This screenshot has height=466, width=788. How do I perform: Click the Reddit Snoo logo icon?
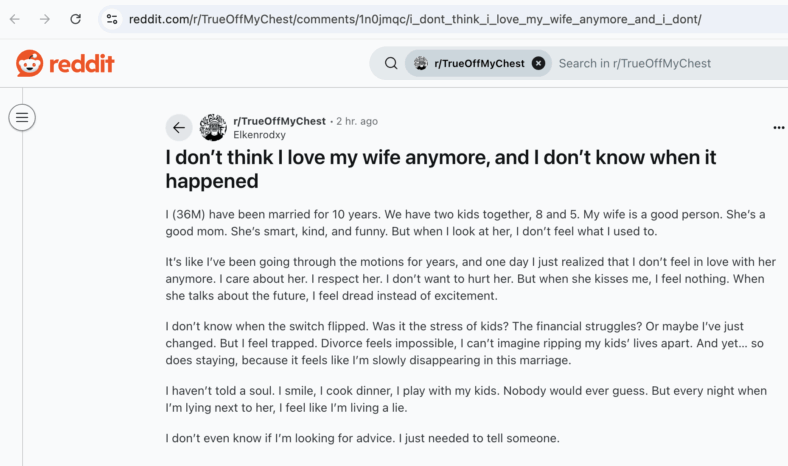tap(29, 63)
